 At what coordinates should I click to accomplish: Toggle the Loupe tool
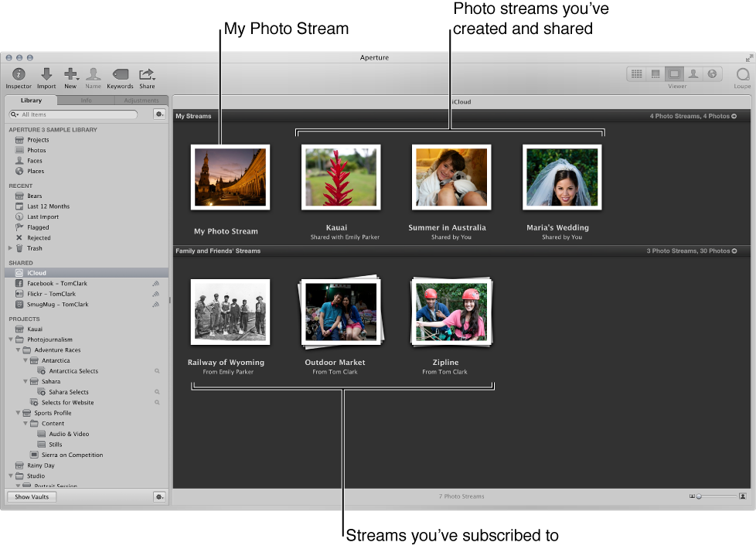click(741, 73)
